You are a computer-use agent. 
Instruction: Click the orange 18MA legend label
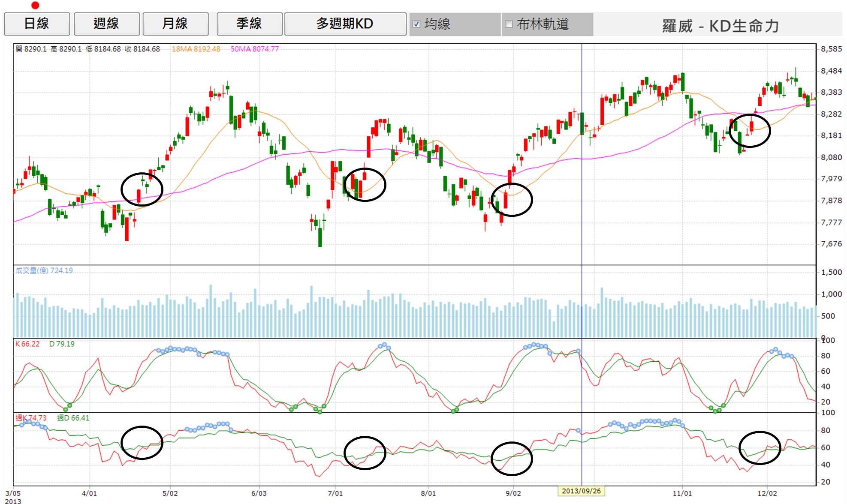pos(196,49)
